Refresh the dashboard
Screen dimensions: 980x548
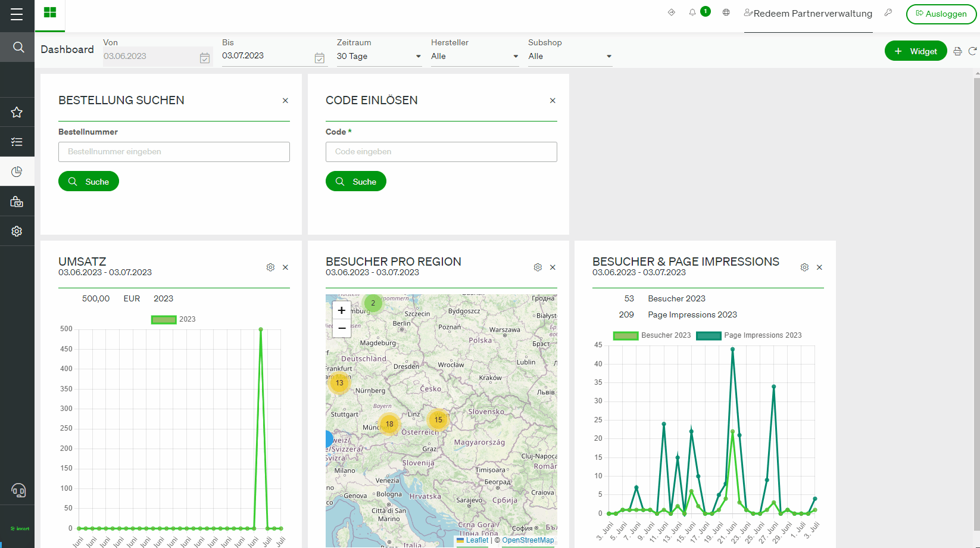point(972,51)
